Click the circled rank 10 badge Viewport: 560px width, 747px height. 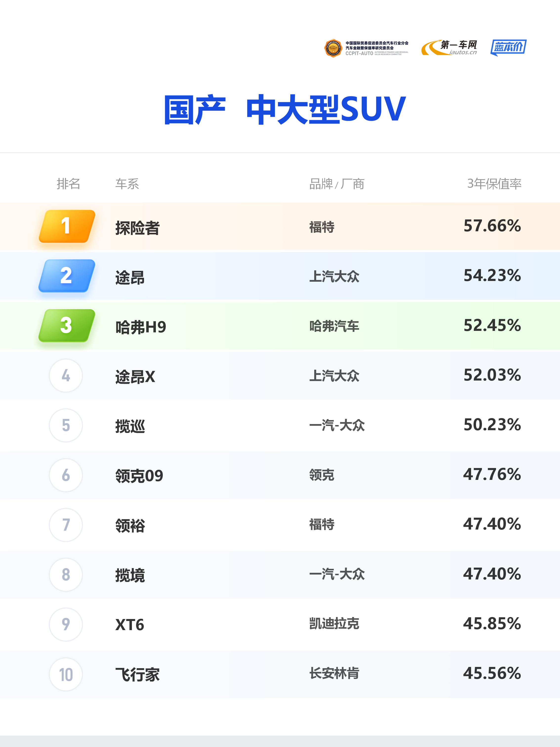pos(66,674)
